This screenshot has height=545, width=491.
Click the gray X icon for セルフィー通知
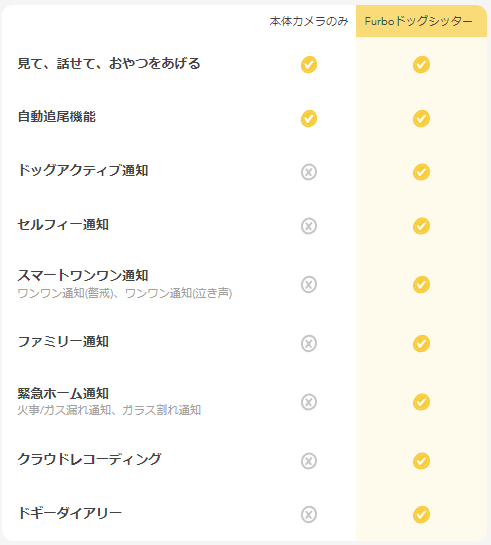point(309,226)
